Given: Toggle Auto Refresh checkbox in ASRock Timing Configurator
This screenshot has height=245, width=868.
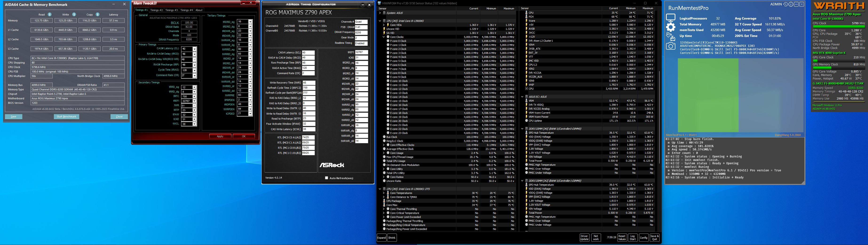Looking at the screenshot, I should click(326, 178).
